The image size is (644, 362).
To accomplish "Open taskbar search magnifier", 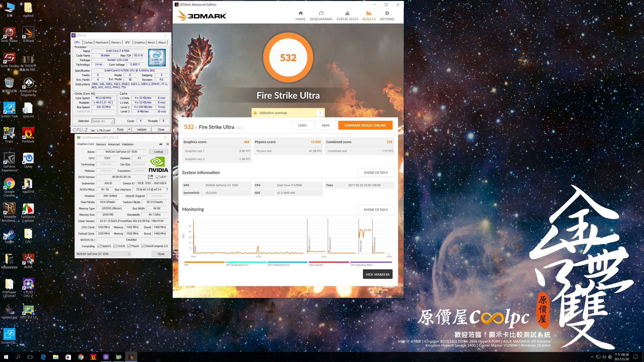I will click(18, 357).
